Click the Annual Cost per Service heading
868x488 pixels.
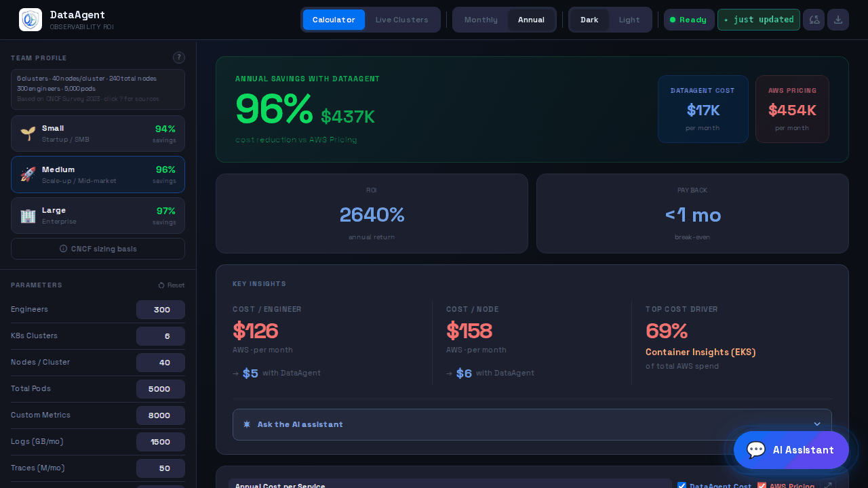pyautogui.click(x=280, y=485)
